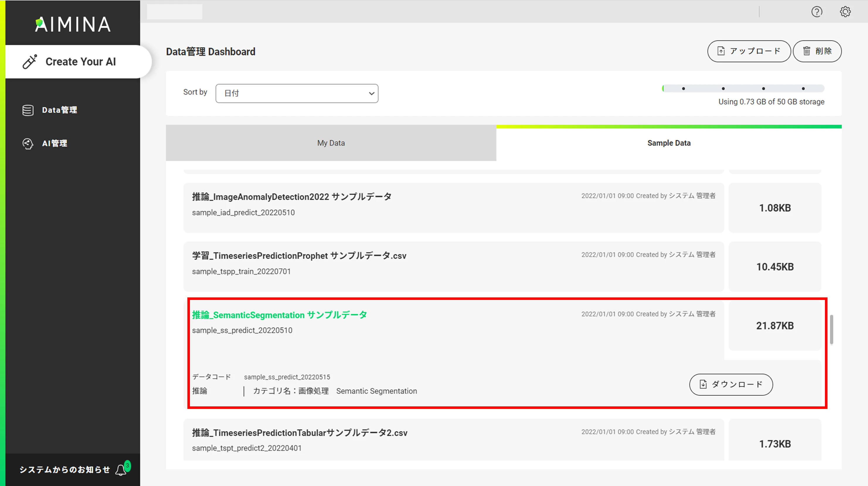This screenshot has height=486, width=868.
Task: Click the Create Your AI test tube icon
Action: 30,62
